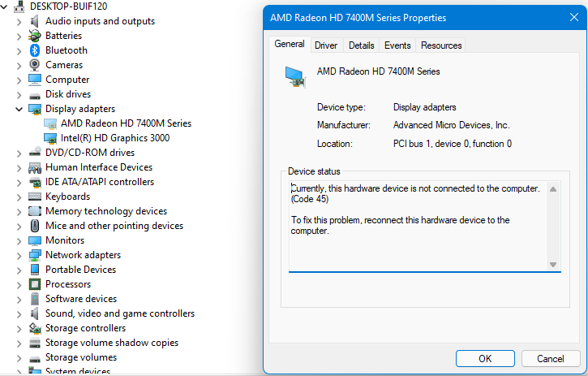
Task: Click the 'Advanced Micro Devices, Inc.' manufacturer text
Action: click(x=452, y=125)
